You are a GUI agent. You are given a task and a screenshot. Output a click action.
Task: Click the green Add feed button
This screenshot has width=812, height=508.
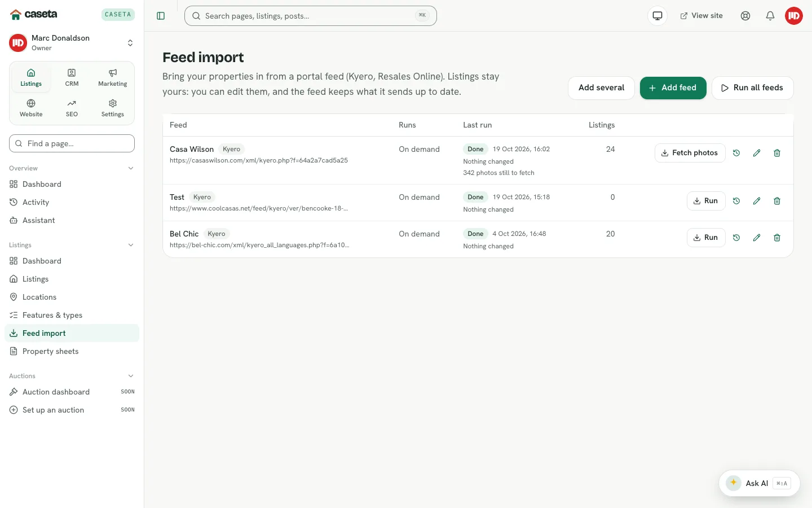pos(673,88)
